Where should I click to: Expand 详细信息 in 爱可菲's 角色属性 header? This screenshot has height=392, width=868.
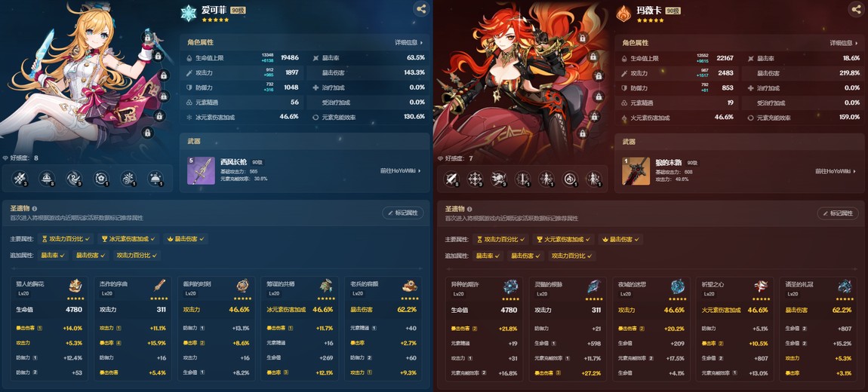pos(408,42)
